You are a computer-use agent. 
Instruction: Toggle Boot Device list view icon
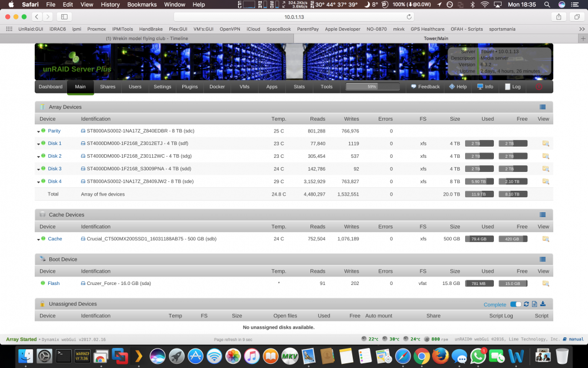(542, 260)
